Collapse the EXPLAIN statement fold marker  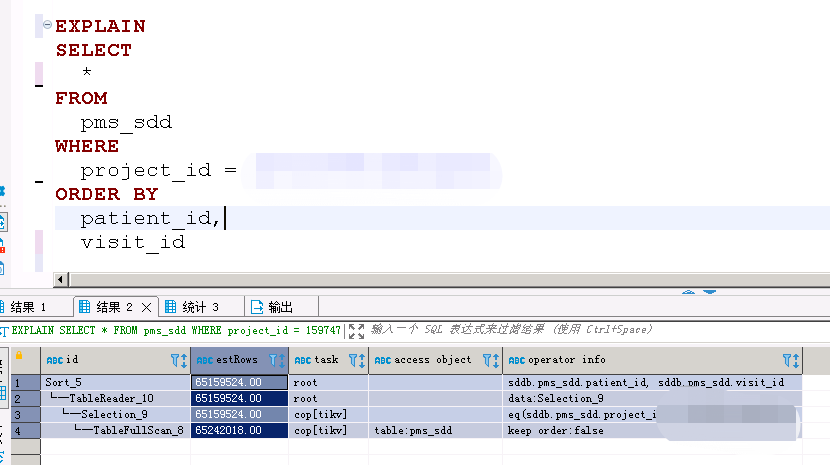pos(47,24)
